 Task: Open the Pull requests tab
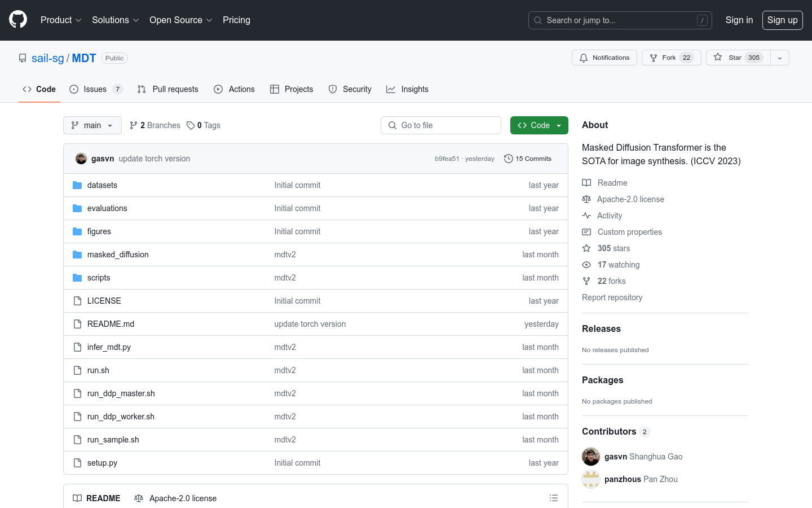coord(168,89)
